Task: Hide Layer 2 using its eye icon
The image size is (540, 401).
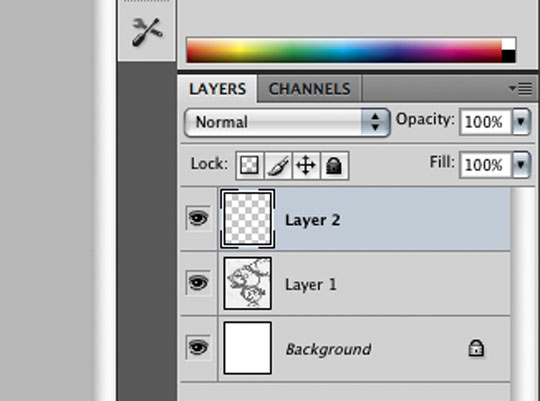Action: point(198,218)
